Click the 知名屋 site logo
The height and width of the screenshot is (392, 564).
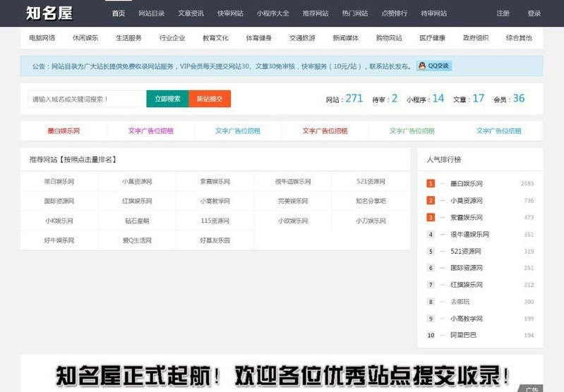[x=49, y=13]
